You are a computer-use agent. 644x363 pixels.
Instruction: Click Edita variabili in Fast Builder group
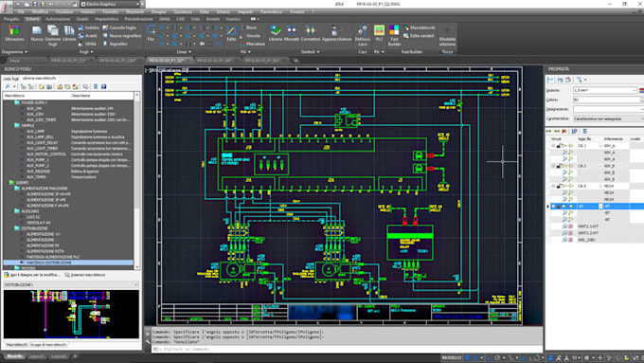click(x=419, y=36)
